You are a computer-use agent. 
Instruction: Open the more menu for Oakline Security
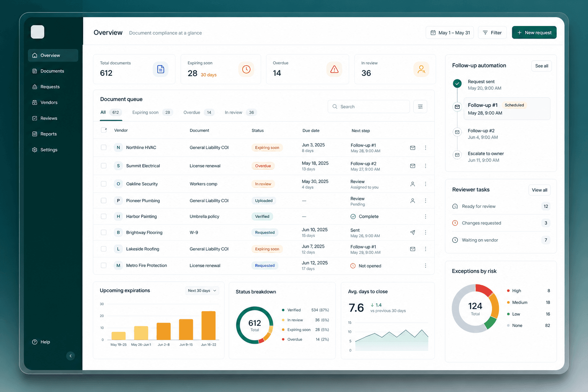coord(425,184)
